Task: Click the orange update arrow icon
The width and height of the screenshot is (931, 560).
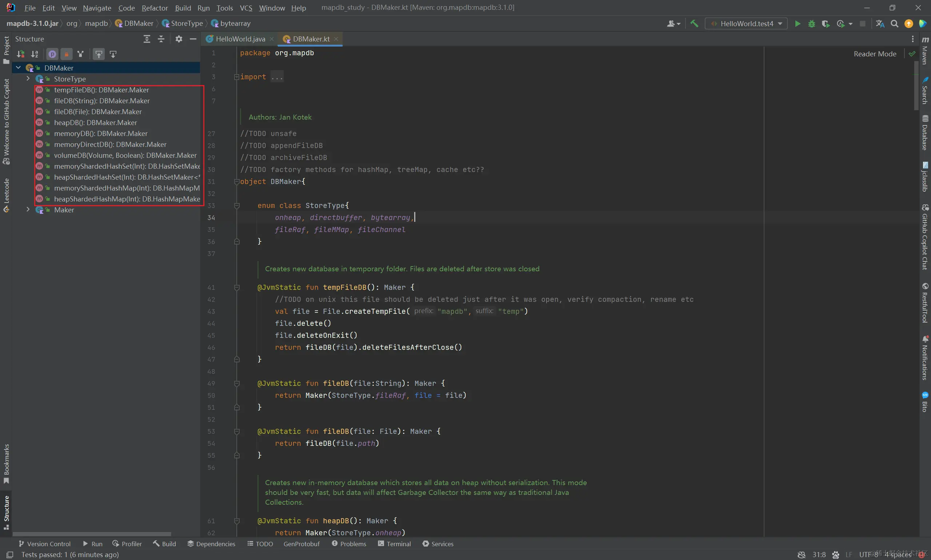Action: pos(909,23)
